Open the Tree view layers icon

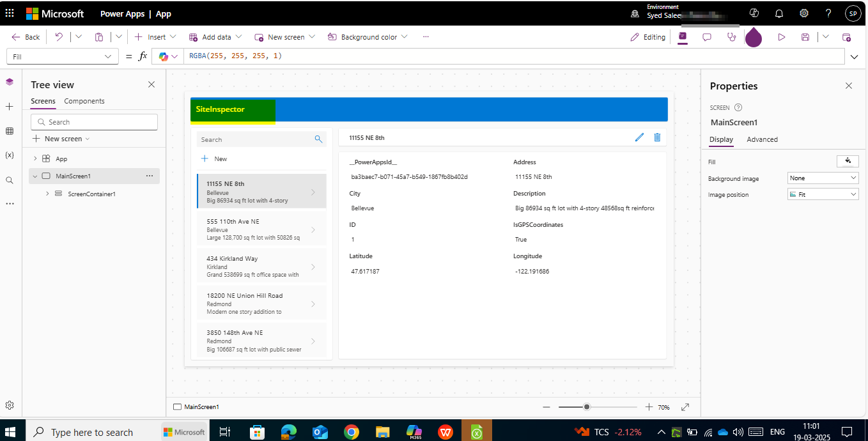click(x=10, y=82)
